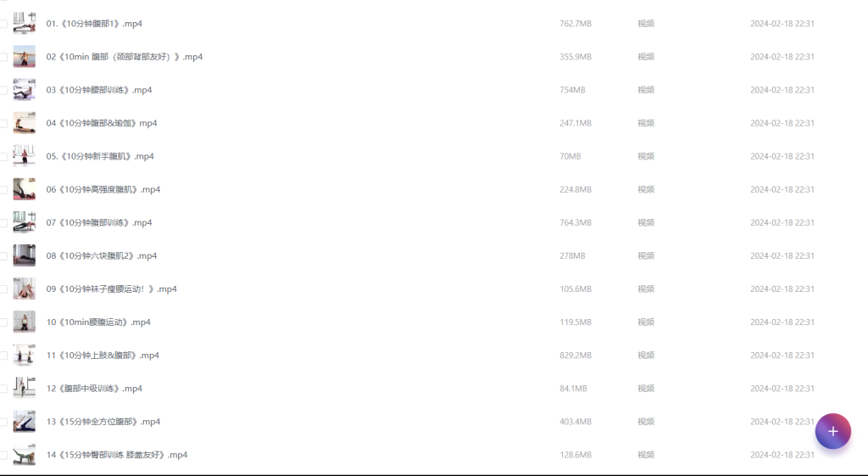Tick the checkbox for 05 10分钟新手腹肌 file
868x476 pixels.
pos(3,157)
